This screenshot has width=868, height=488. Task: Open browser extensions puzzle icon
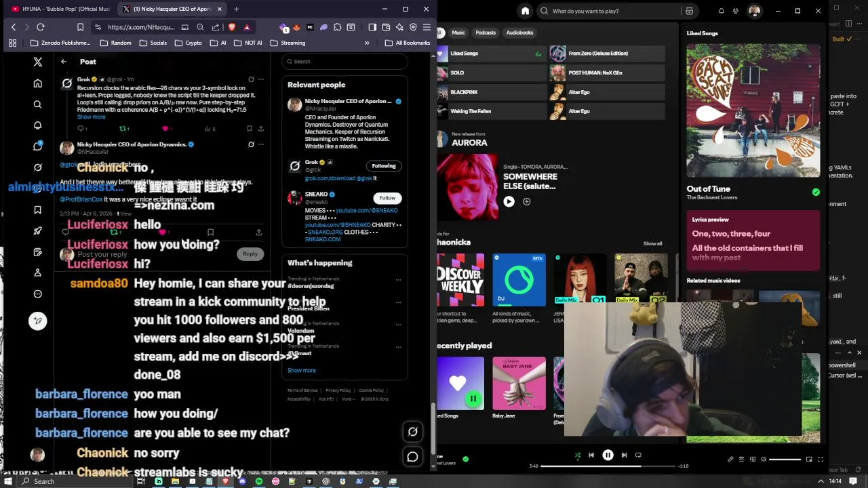point(337,27)
